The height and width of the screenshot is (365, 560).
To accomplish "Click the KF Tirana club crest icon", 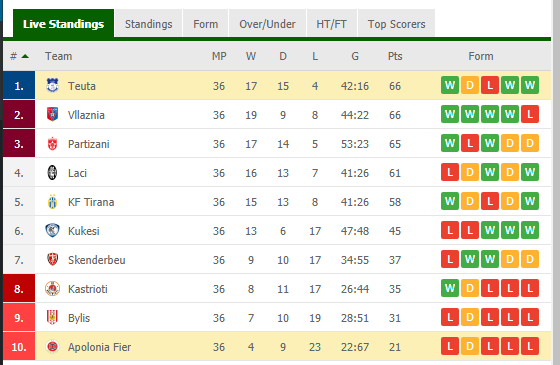I will coord(52,202).
